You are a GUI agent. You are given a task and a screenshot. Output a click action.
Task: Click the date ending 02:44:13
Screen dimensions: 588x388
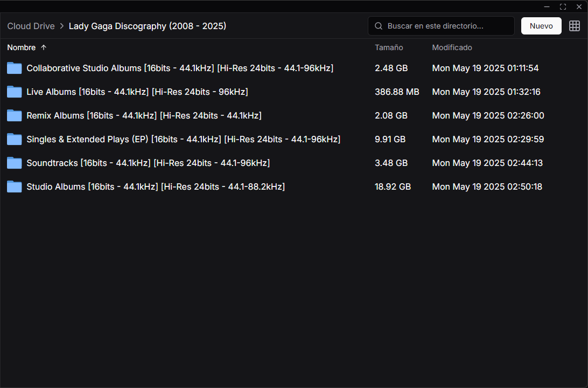point(487,163)
